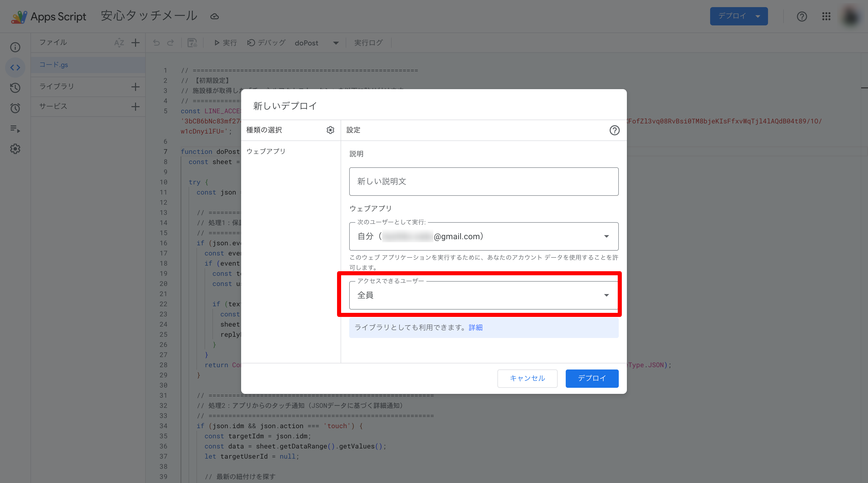Click the ファイル panel heading
This screenshot has height=483, width=868.
(x=53, y=42)
